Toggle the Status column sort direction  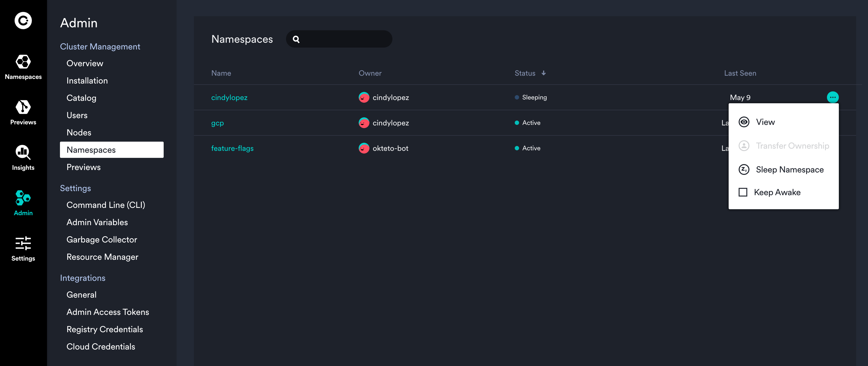point(543,73)
